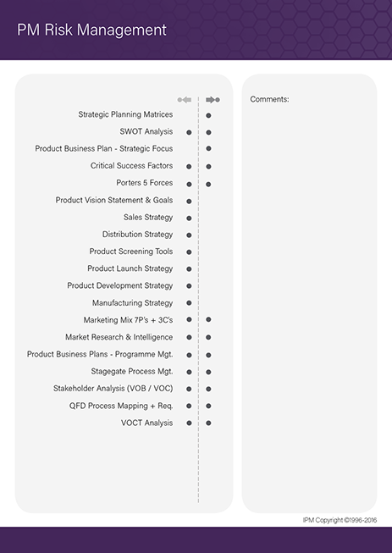Click the Distribution Strategy label
The width and height of the screenshot is (392, 553).
tap(137, 235)
